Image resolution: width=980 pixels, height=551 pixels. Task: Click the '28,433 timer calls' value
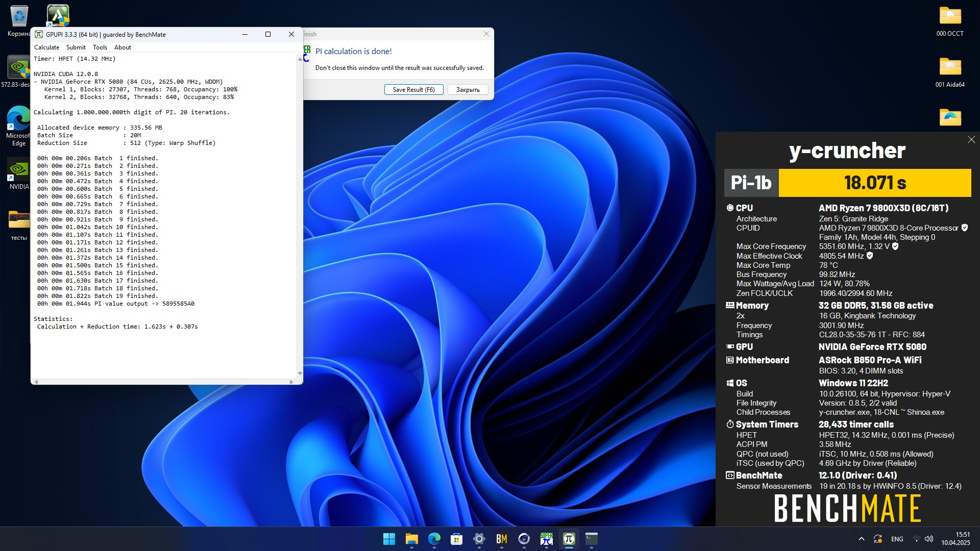[856, 424]
